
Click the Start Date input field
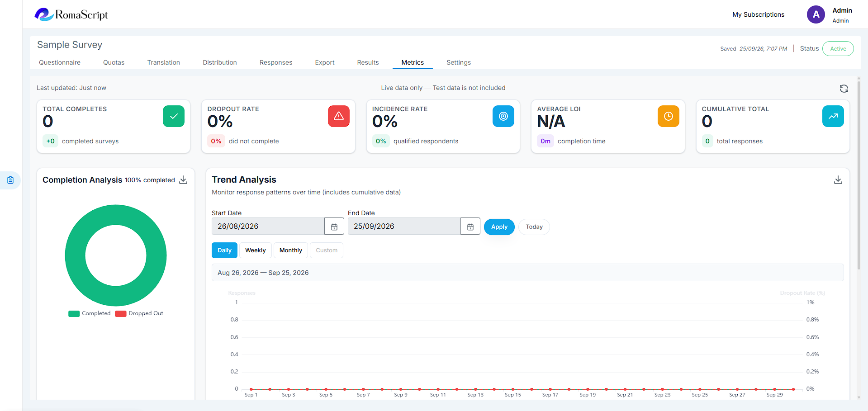click(x=268, y=227)
